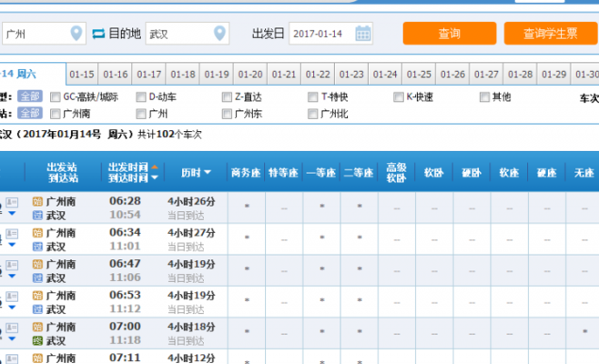This screenshot has height=364, width=599.
Task: Sort by arrival time descending arrow
Action: (x=155, y=177)
